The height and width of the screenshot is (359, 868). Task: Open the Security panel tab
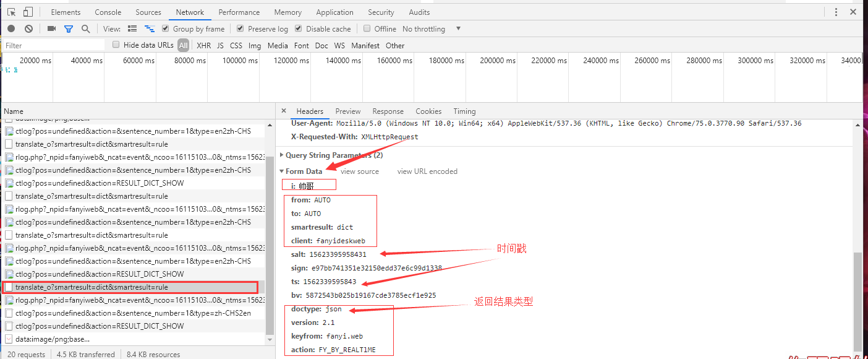[x=381, y=12]
